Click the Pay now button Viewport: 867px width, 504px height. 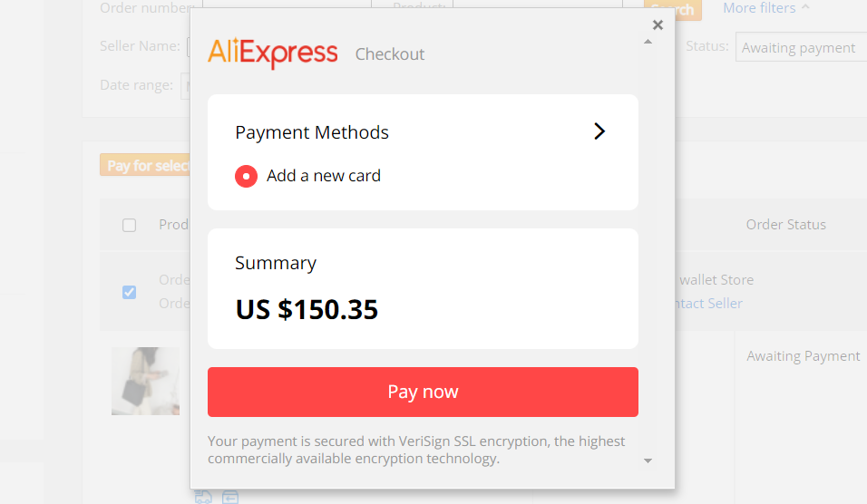coord(423,392)
